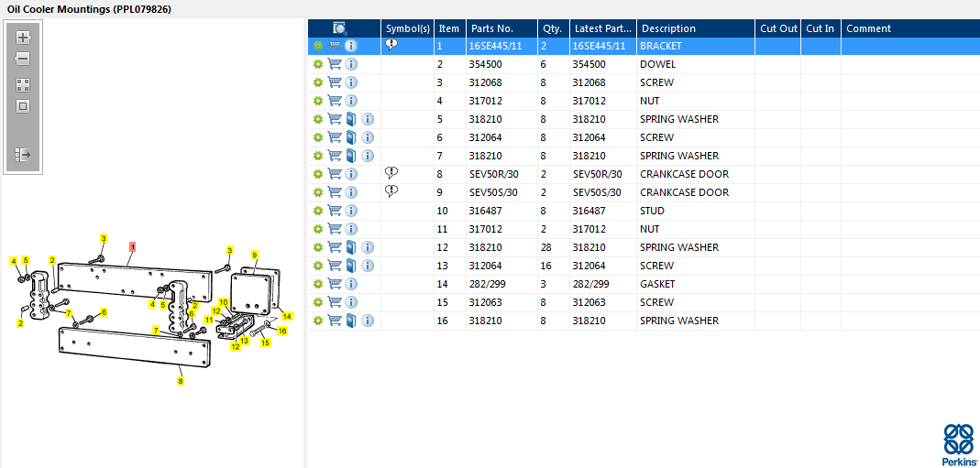Select callout 8 on the diagram

click(x=181, y=381)
